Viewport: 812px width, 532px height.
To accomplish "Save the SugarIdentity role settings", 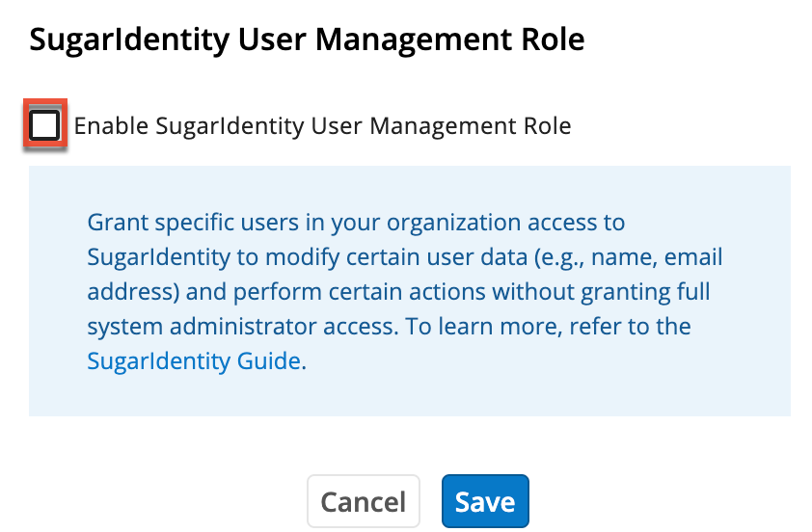I will click(485, 501).
